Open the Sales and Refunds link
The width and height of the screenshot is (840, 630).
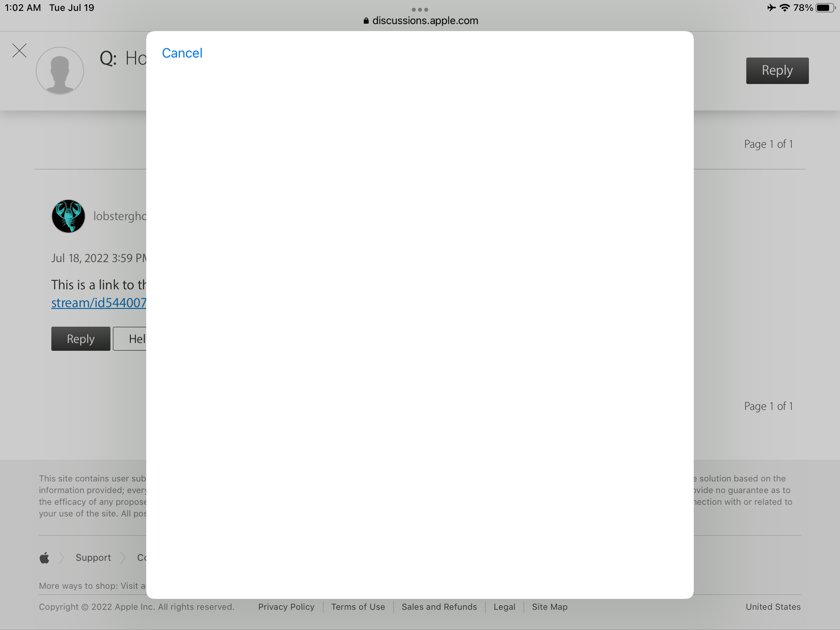439,607
